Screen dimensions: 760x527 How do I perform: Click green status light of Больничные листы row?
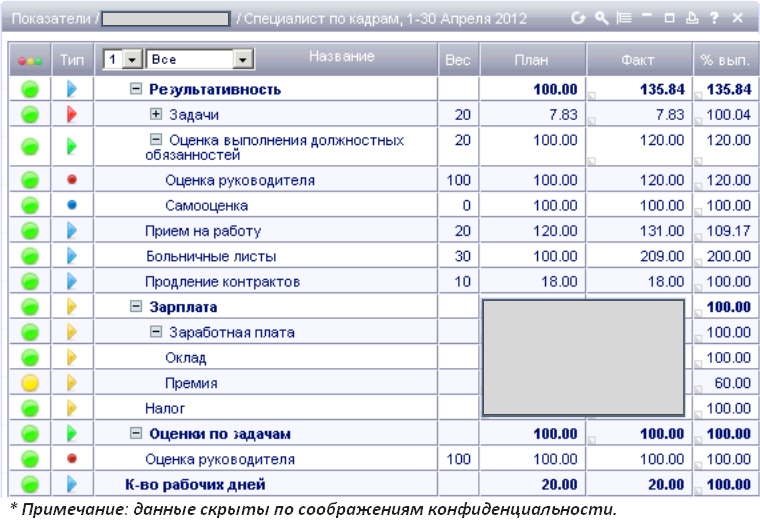point(30,256)
